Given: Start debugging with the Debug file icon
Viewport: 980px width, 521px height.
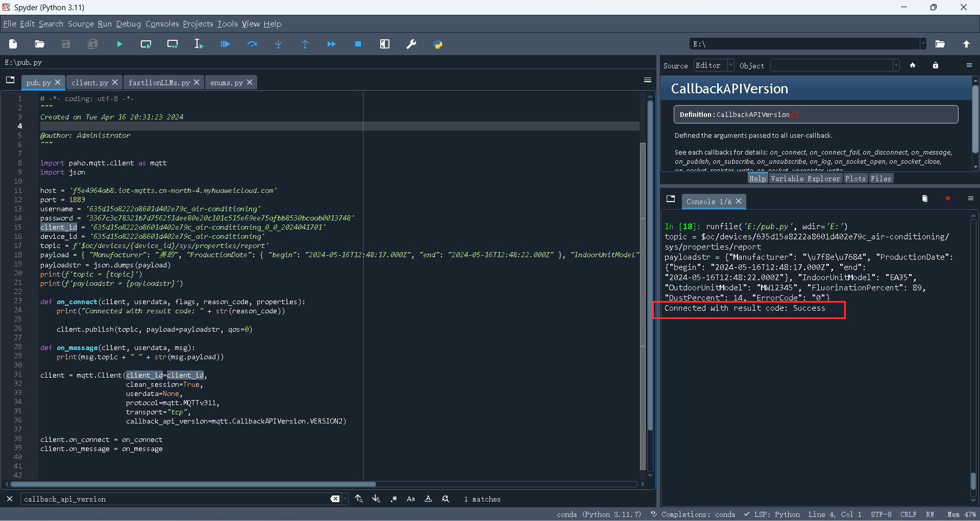Looking at the screenshot, I should (225, 44).
